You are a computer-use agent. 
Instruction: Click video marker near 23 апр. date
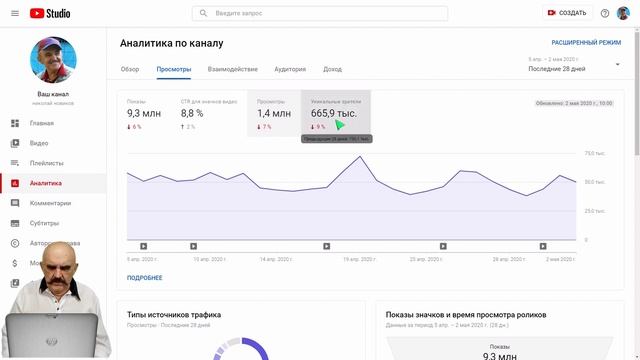443,246
